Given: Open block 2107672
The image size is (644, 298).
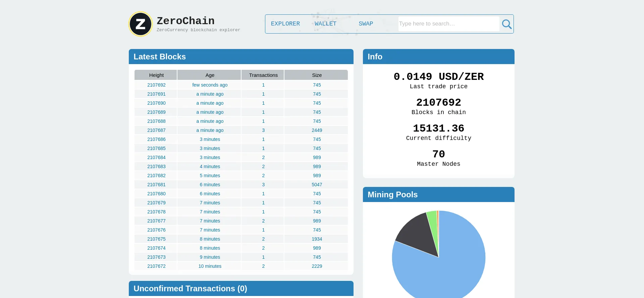Looking at the screenshot, I should tap(156, 266).
